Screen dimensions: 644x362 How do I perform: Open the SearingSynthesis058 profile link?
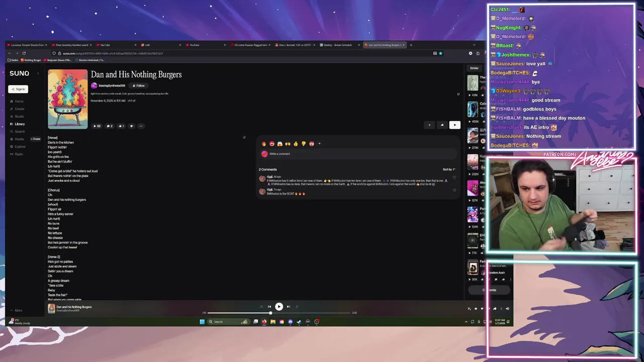coord(112,85)
